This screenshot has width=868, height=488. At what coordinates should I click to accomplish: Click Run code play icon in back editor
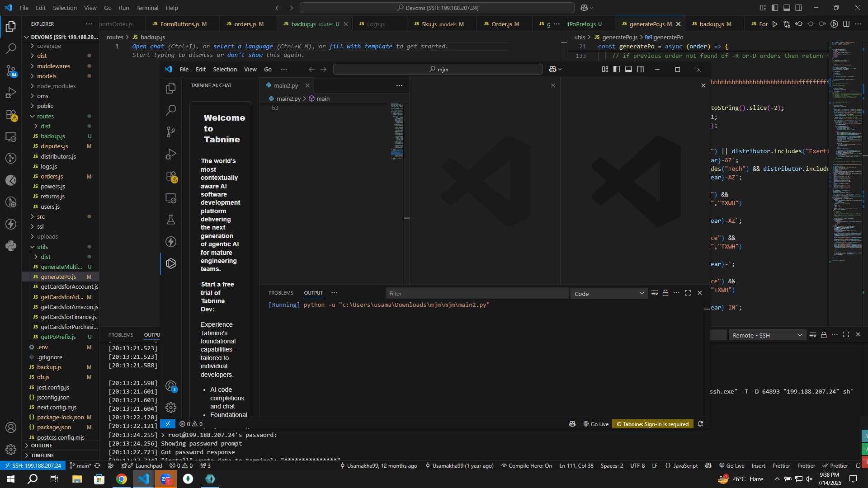coord(775,24)
